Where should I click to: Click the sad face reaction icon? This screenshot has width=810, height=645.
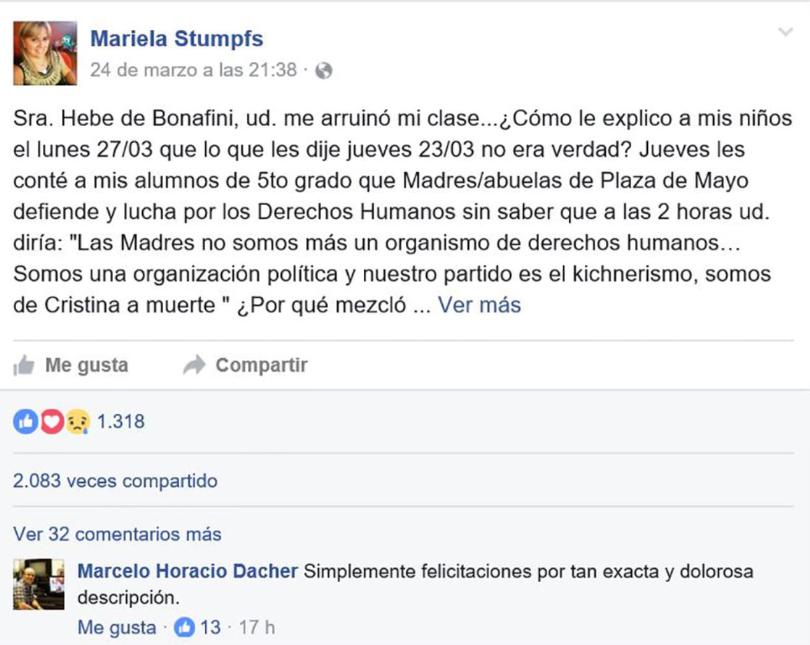(x=76, y=422)
